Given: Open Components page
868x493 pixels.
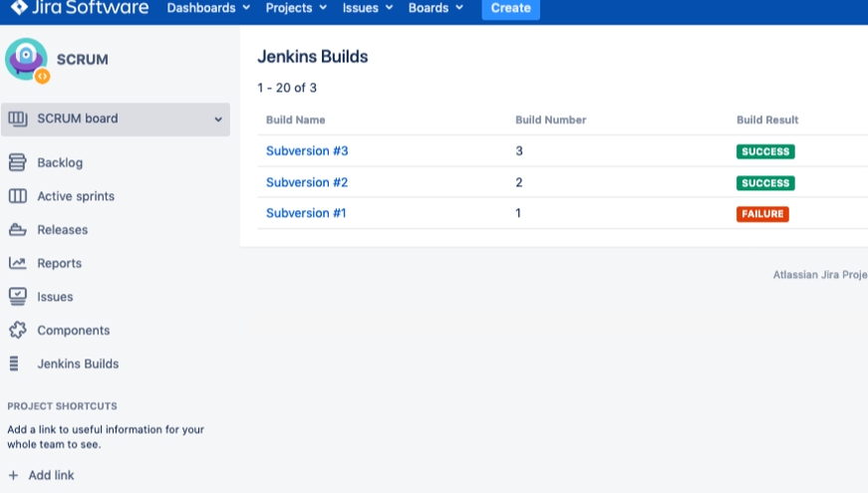Looking at the screenshot, I should coord(74,331).
